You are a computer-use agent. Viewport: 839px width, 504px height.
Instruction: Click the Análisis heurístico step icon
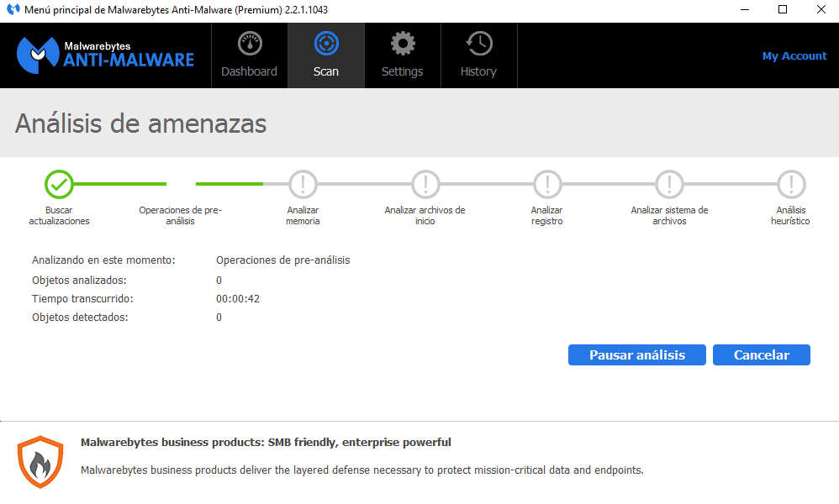(x=791, y=185)
